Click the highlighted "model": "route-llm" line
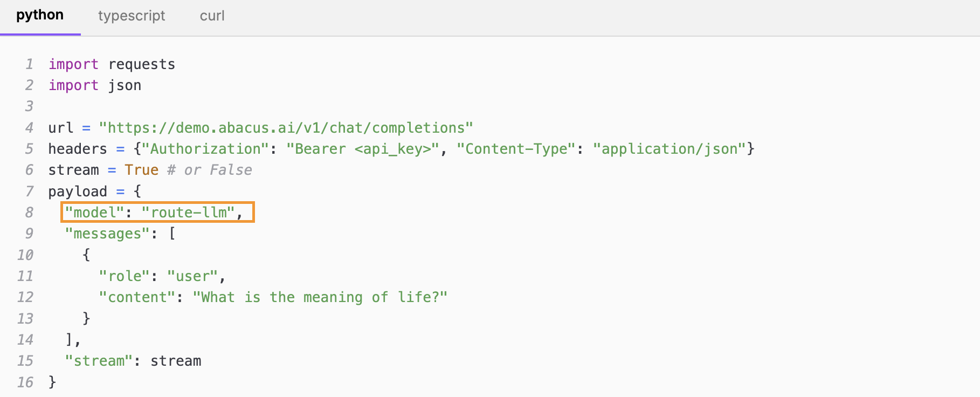 click(157, 213)
